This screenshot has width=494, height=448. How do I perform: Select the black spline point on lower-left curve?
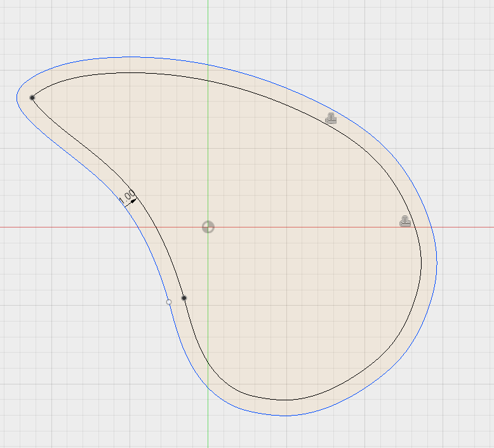pyautogui.click(x=184, y=298)
